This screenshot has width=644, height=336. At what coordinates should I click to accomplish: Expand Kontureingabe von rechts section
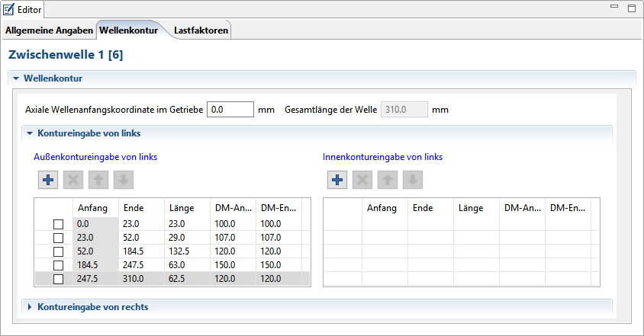pos(30,307)
